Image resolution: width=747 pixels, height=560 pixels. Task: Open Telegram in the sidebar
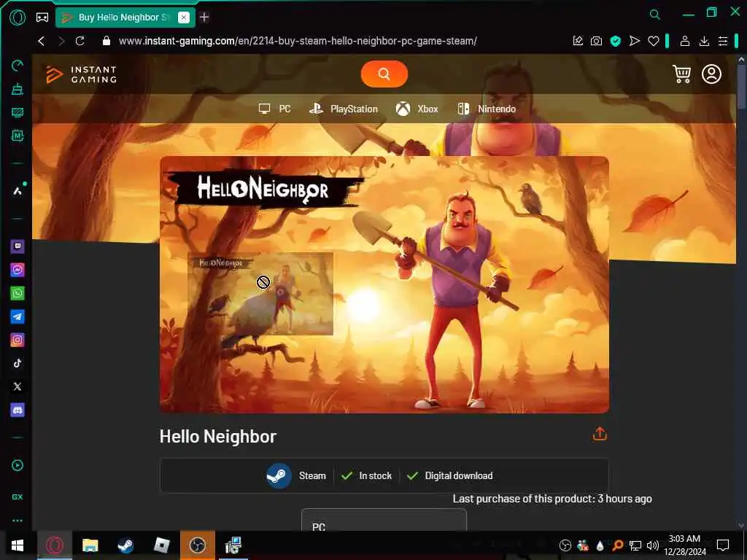18,316
